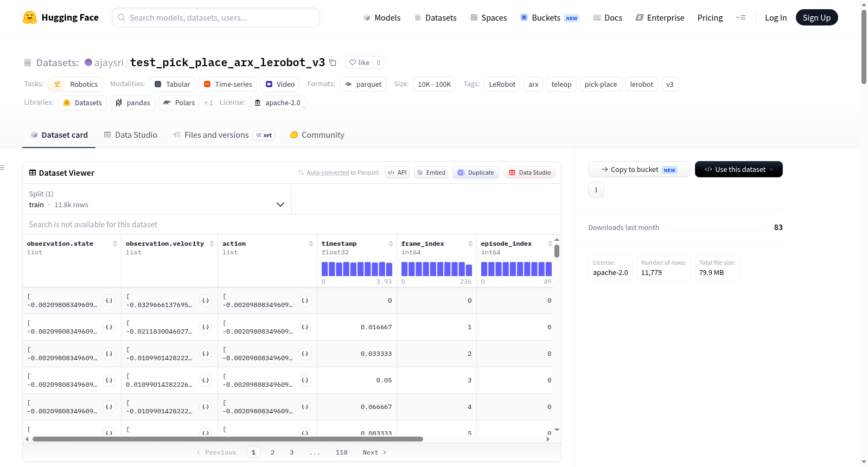Expand the additional navigation menu
The image size is (868, 467).
pyautogui.click(x=741, y=17)
